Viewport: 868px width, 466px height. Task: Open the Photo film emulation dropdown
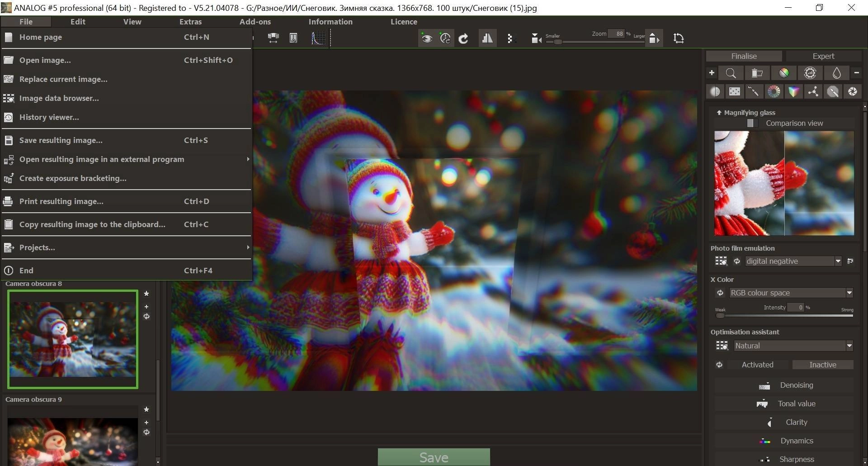click(x=793, y=261)
